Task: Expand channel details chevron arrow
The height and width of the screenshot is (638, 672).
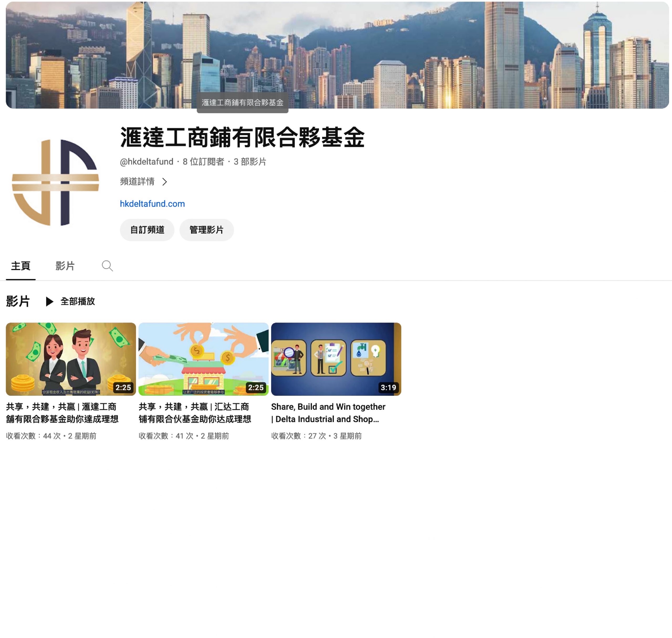Action: 165,182
